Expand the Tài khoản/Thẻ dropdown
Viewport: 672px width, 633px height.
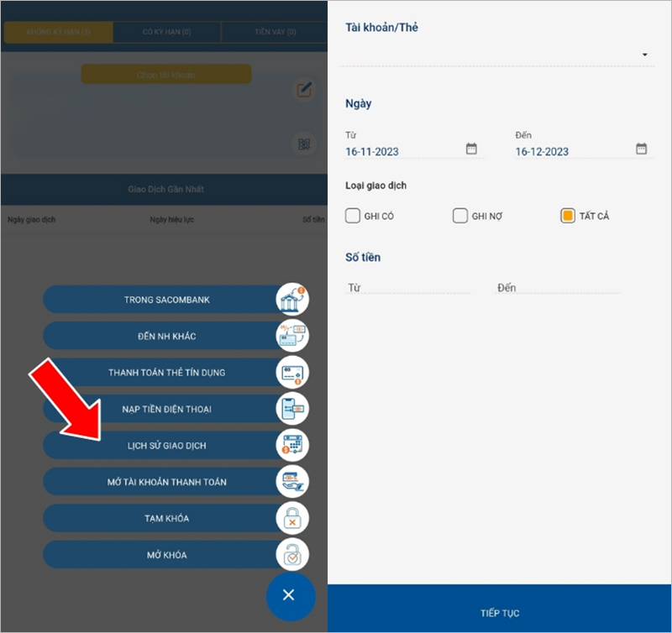click(x=497, y=55)
